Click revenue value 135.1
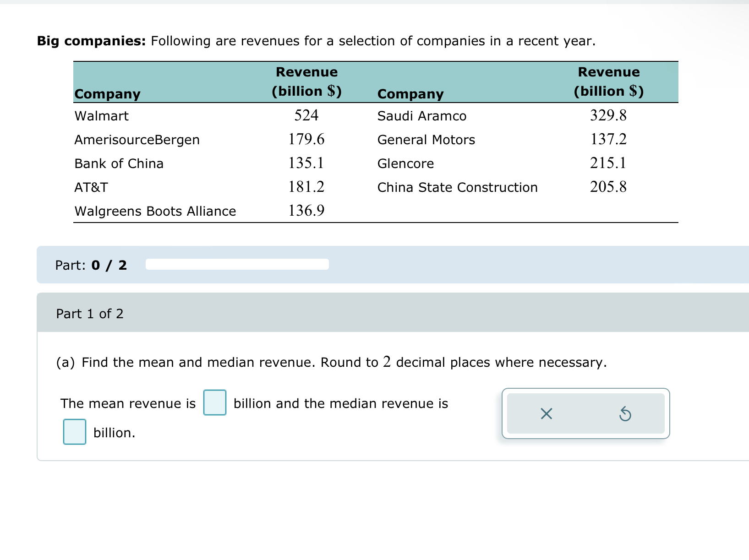Screen dimensions: 749x560 (306, 163)
